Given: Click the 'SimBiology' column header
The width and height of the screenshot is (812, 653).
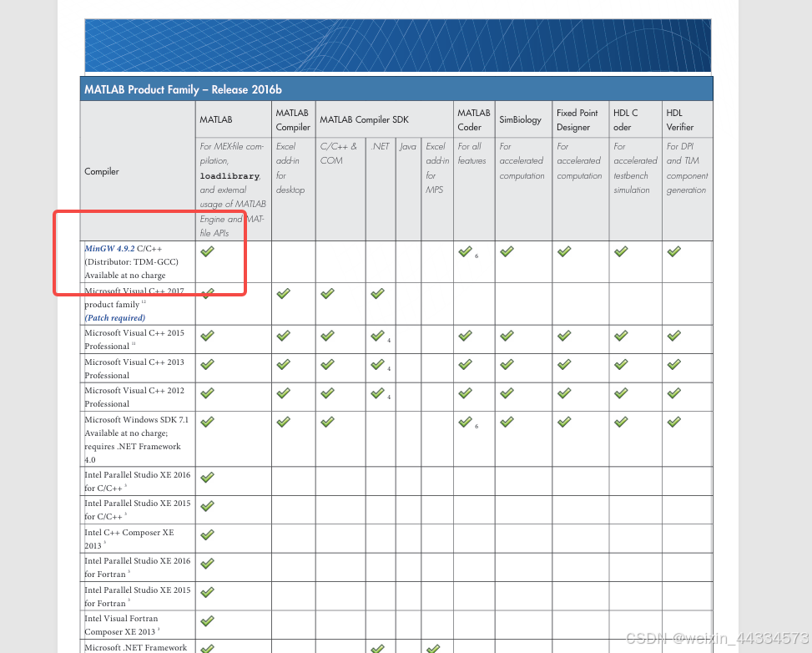Looking at the screenshot, I should click(523, 119).
